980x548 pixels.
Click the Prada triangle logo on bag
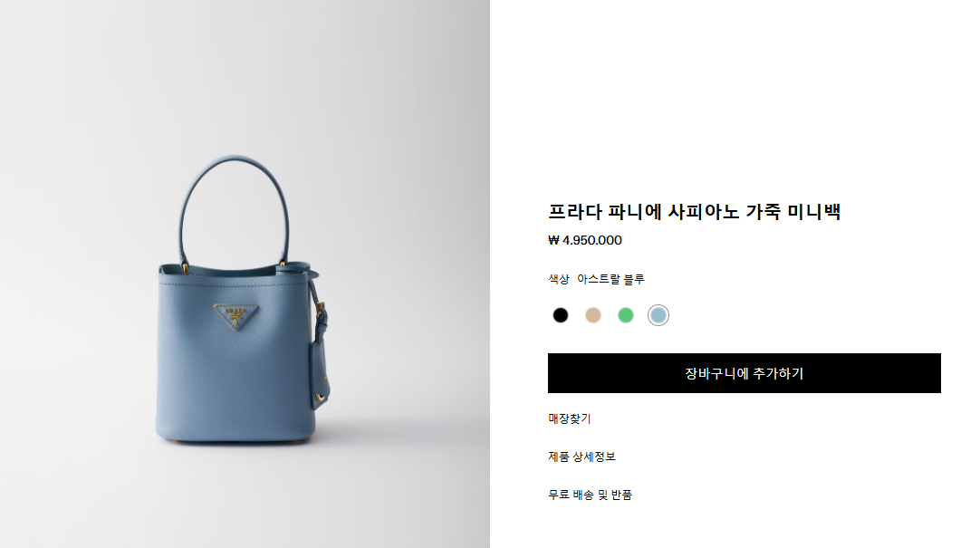tap(235, 315)
